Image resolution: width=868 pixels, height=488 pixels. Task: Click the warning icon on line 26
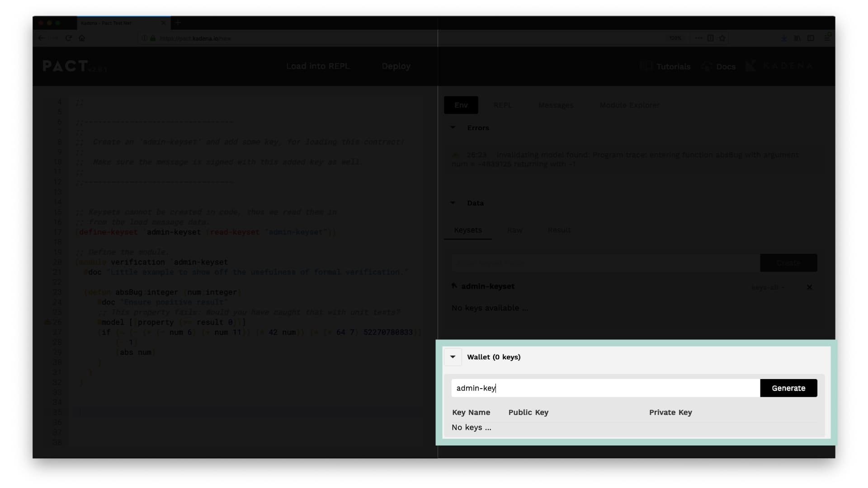pyautogui.click(x=47, y=322)
